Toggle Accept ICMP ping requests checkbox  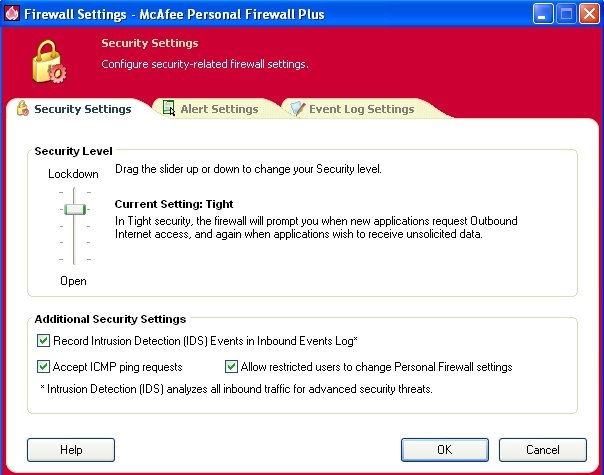[x=43, y=366]
